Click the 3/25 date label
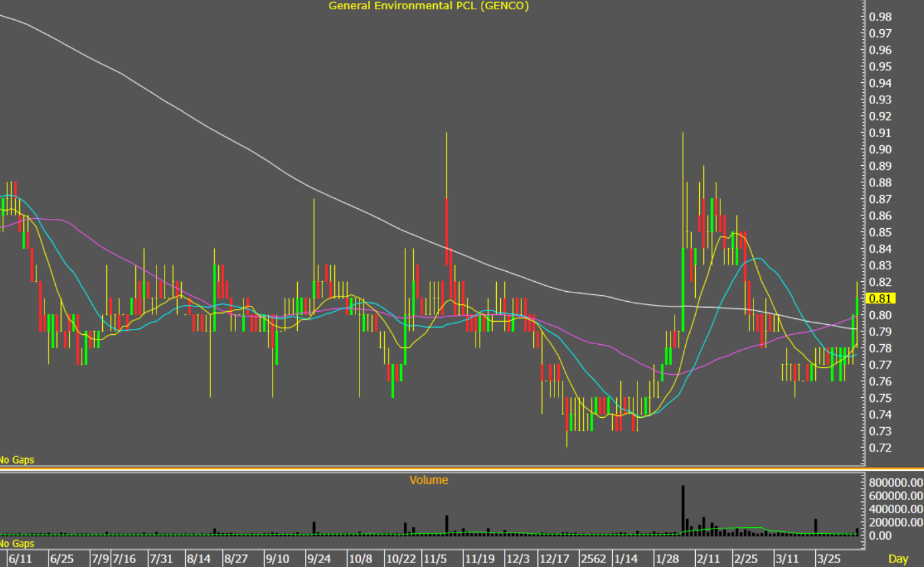Screen dimensions: 924x567 click(x=828, y=558)
